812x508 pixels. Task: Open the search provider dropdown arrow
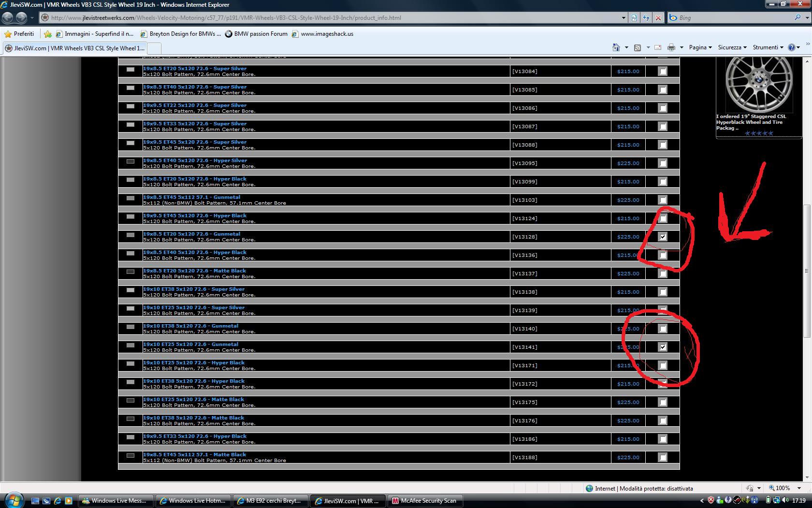point(807,17)
